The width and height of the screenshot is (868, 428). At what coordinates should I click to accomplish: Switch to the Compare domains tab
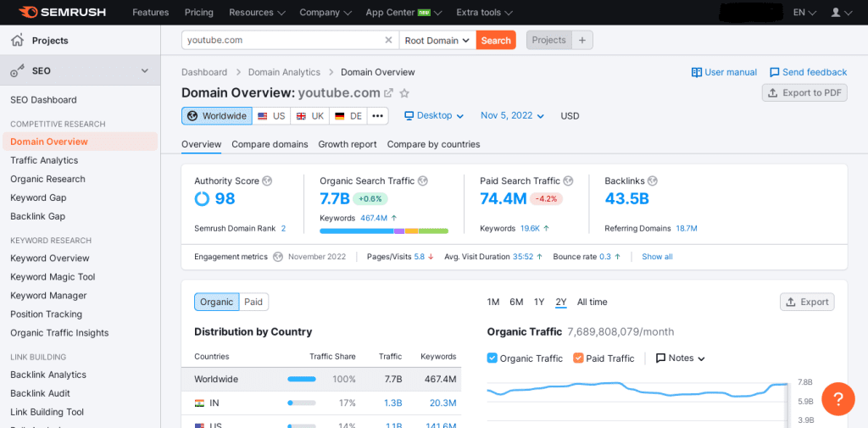tap(270, 144)
